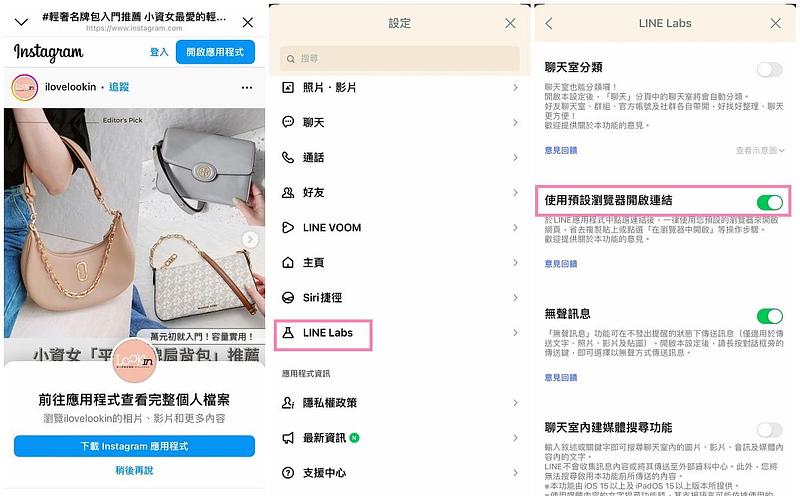The height and width of the screenshot is (500, 800).
Task: Click the 搜尋 search field in 設定
Action: pos(400,59)
